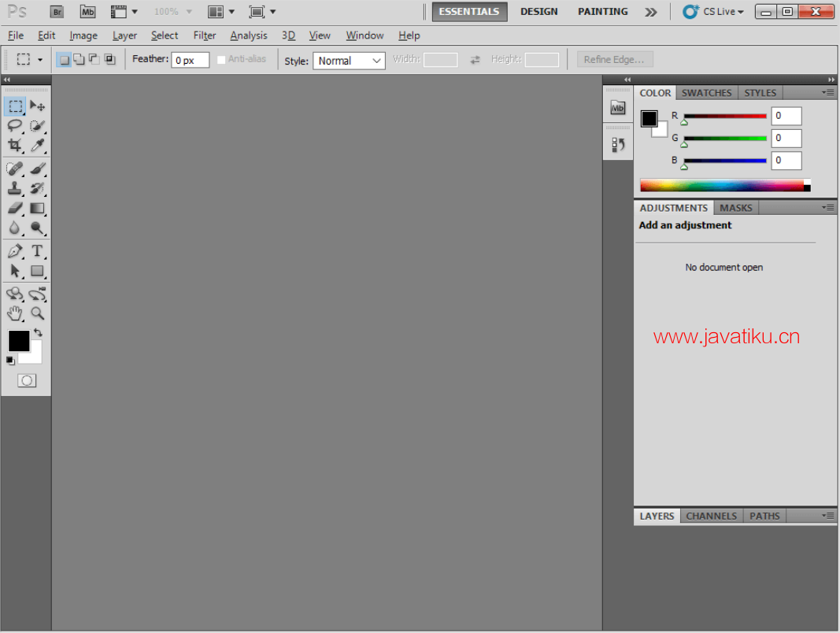This screenshot has width=840, height=633.
Task: Switch to the Masks tab
Action: pos(736,208)
